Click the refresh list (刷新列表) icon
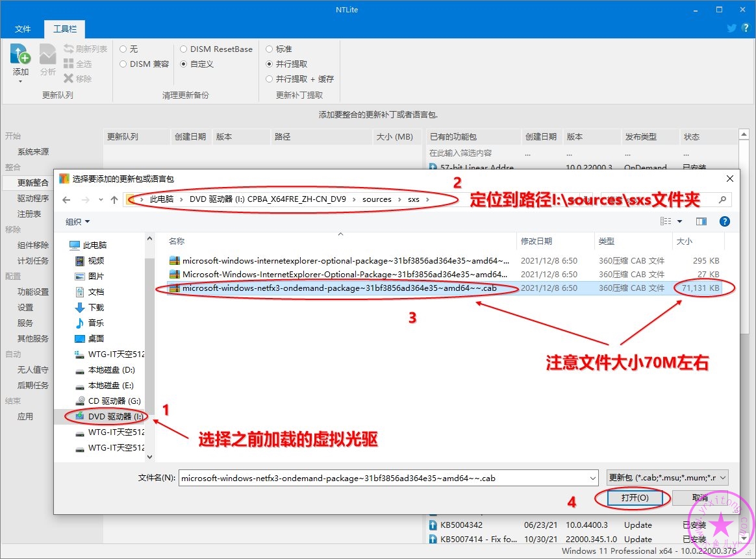Viewport: 756px width, 559px height. click(x=68, y=49)
